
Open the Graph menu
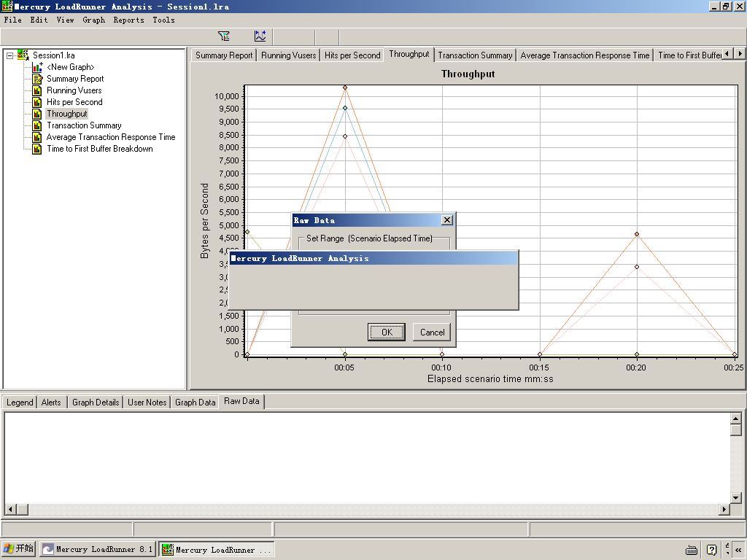(x=94, y=20)
